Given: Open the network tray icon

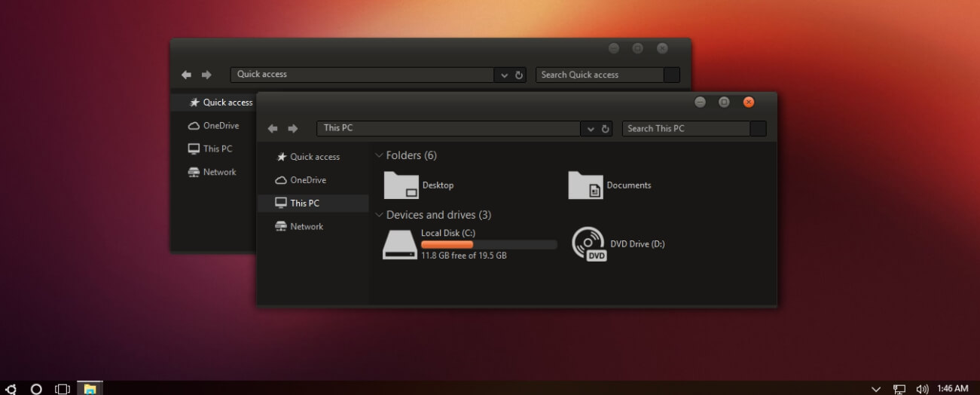Looking at the screenshot, I should [899, 389].
